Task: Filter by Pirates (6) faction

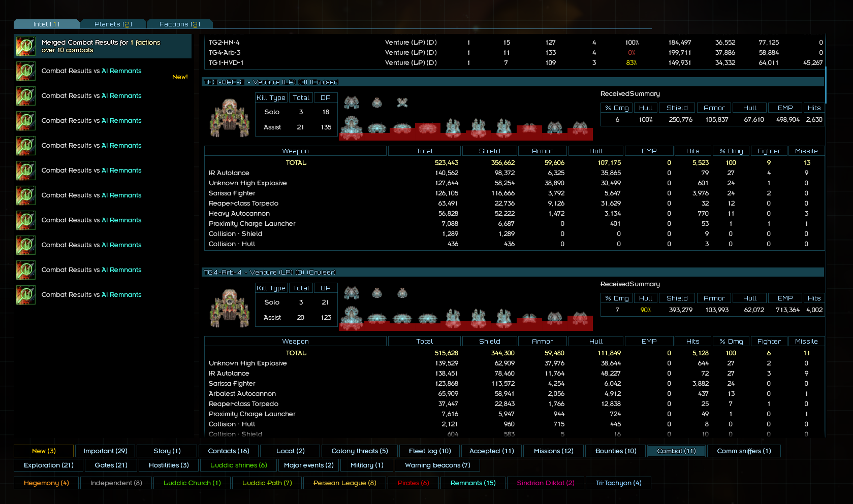Action: click(x=413, y=483)
